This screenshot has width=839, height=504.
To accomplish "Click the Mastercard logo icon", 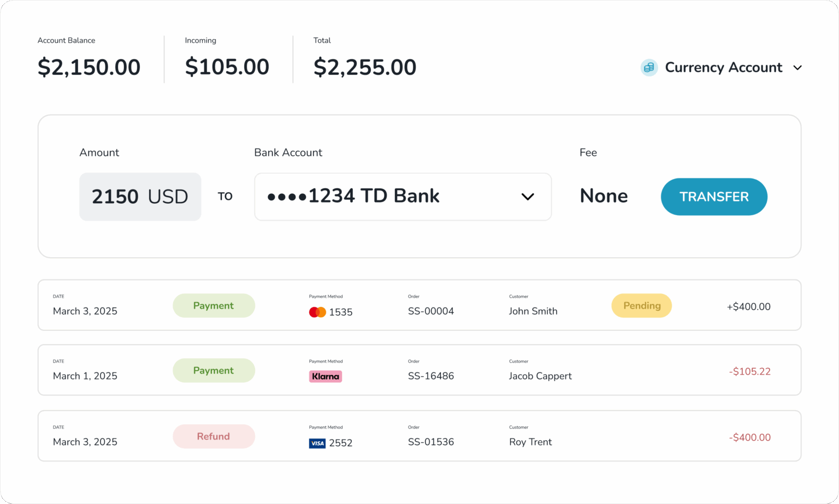I will [317, 312].
